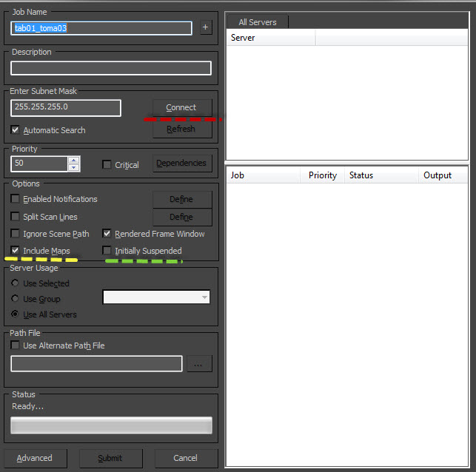
Task: Click the Connect button
Action: coord(182,107)
